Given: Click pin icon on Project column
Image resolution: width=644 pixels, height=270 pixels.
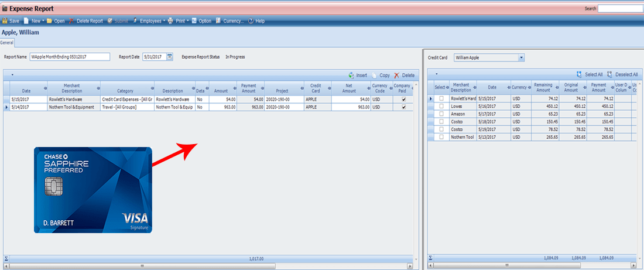Looking at the screenshot, I should (x=302, y=88).
